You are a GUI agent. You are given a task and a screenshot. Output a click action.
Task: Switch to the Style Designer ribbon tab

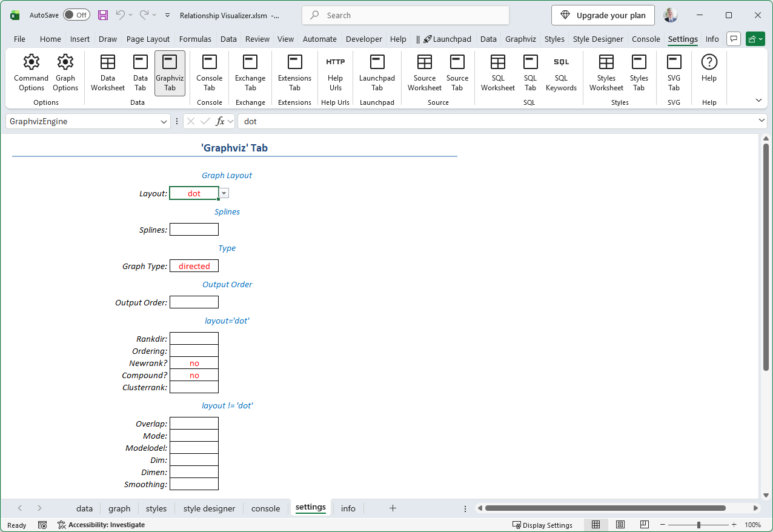(598, 39)
